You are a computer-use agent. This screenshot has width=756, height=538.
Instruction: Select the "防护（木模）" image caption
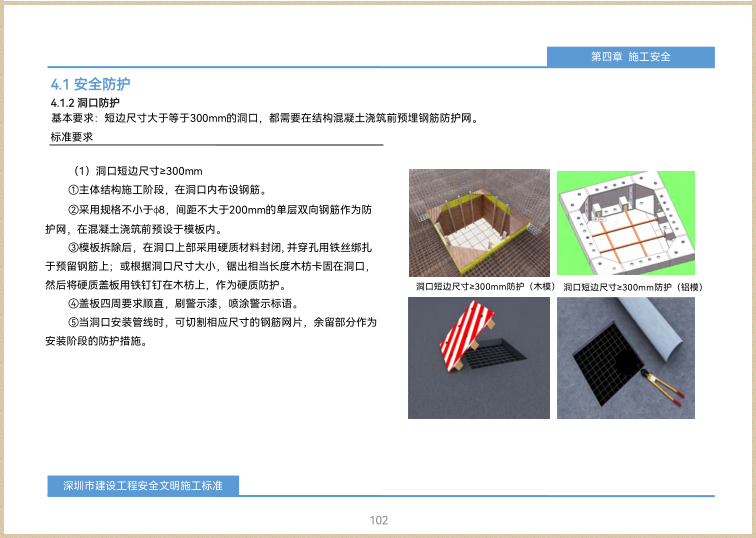(x=485, y=287)
